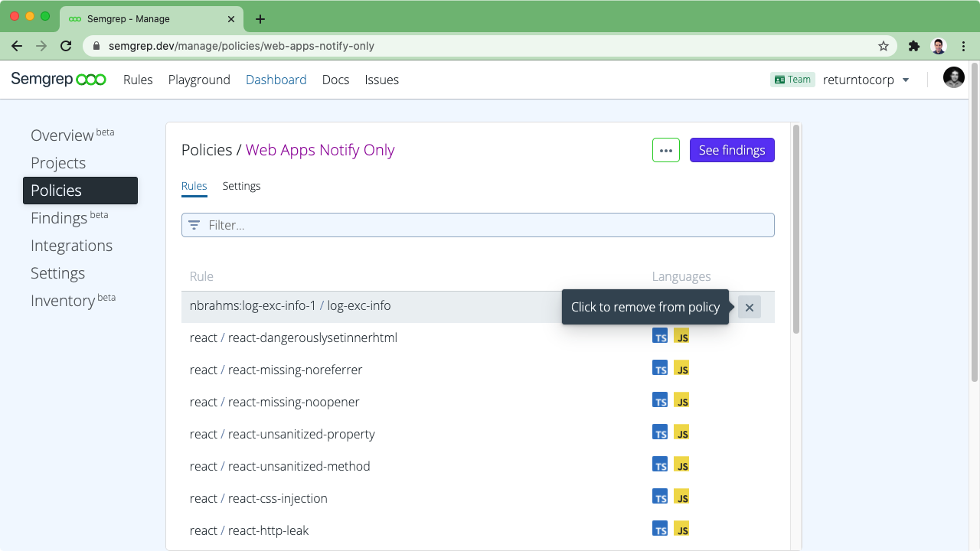
Task: Click the Filter input field
Action: (x=478, y=225)
